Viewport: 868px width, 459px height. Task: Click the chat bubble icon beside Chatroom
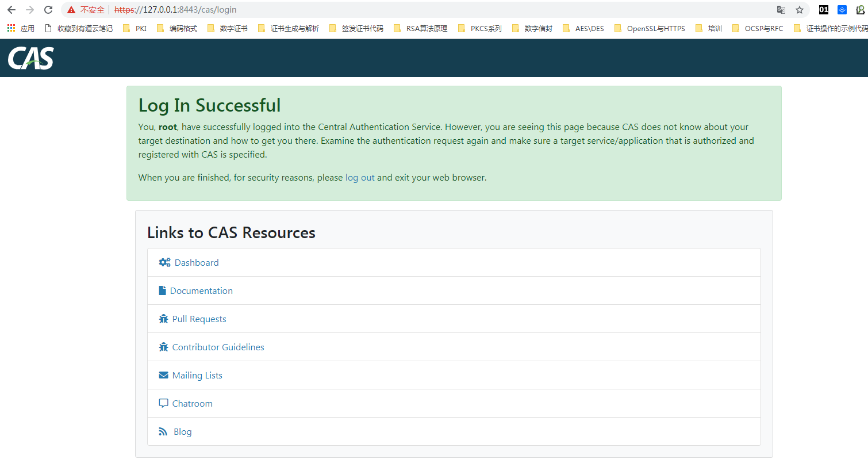[x=163, y=403]
